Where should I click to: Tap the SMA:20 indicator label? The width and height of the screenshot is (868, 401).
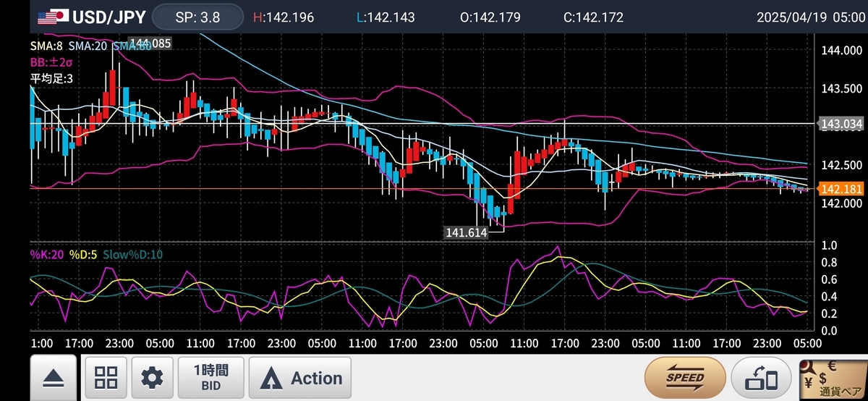coord(89,46)
